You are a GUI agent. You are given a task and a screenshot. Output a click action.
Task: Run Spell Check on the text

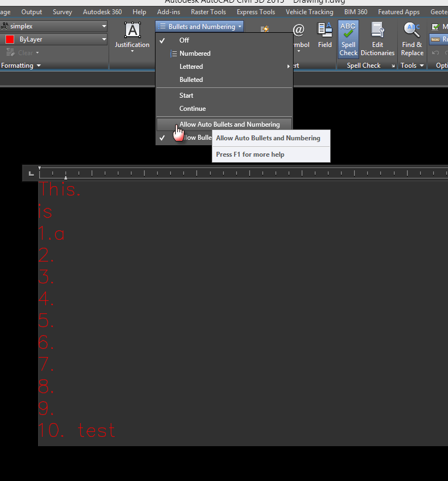coord(348,39)
